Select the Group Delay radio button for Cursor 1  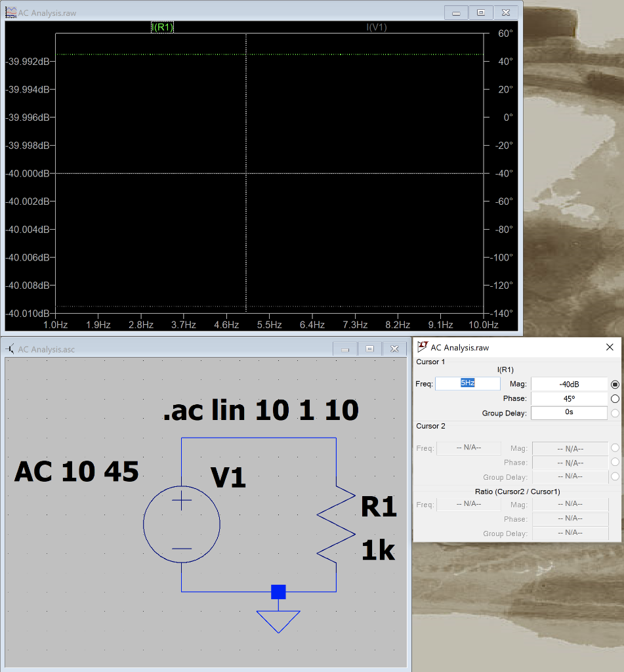pyautogui.click(x=614, y=412)
